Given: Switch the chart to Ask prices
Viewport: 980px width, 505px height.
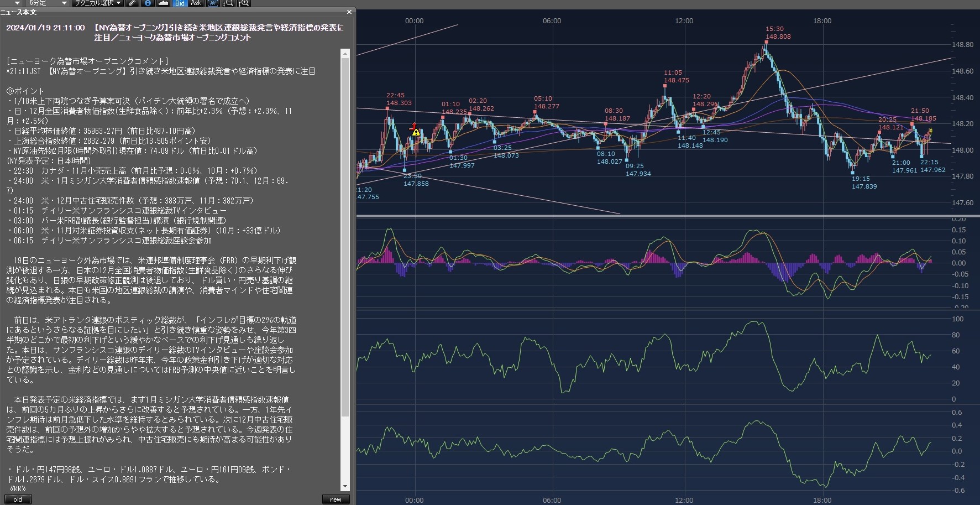Looking at the screenshot, I should [x=196, y=3].
